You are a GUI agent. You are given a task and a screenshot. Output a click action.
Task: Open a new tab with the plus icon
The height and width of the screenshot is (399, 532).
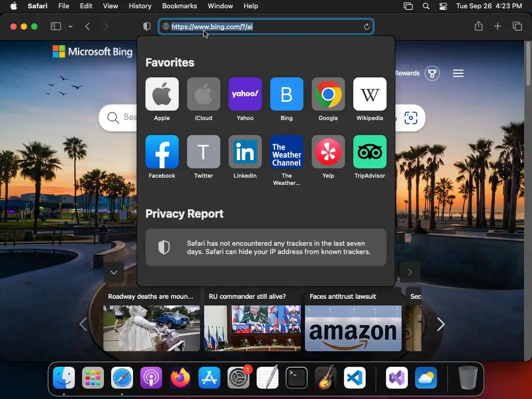[497, 26]
